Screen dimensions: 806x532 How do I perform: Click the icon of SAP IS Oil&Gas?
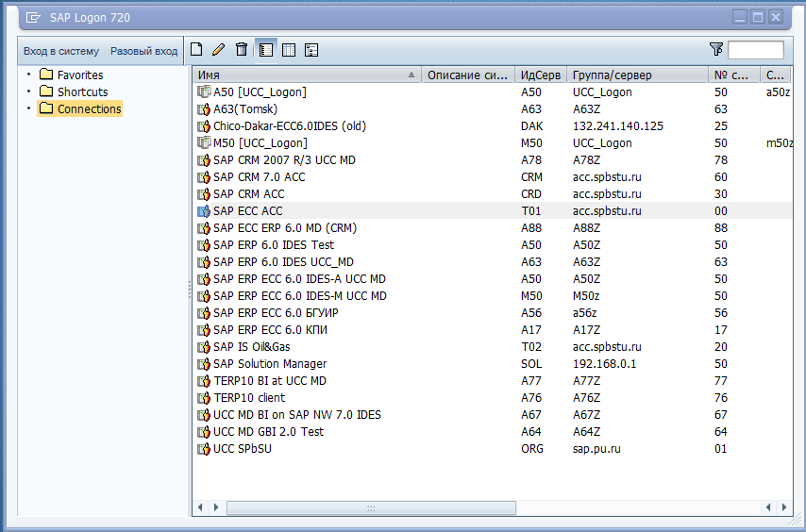click(204, 346)
